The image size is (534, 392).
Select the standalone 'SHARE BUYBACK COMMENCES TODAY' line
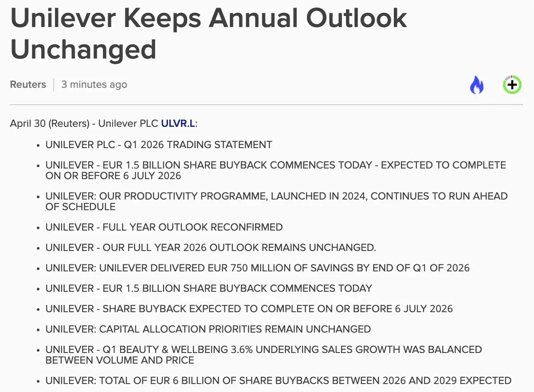pos(208,288)
